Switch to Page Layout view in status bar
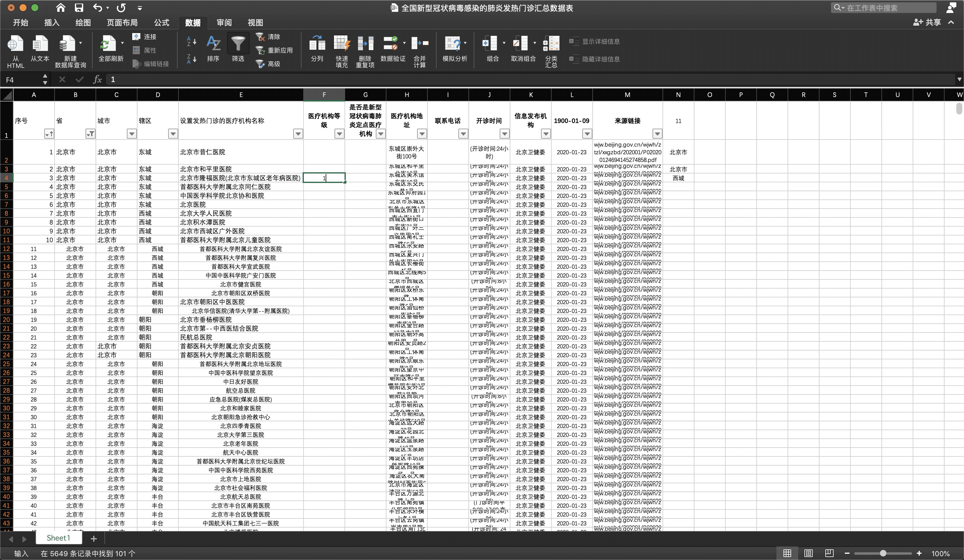Viewport: 964px width, 560px height. click(808, 553)
